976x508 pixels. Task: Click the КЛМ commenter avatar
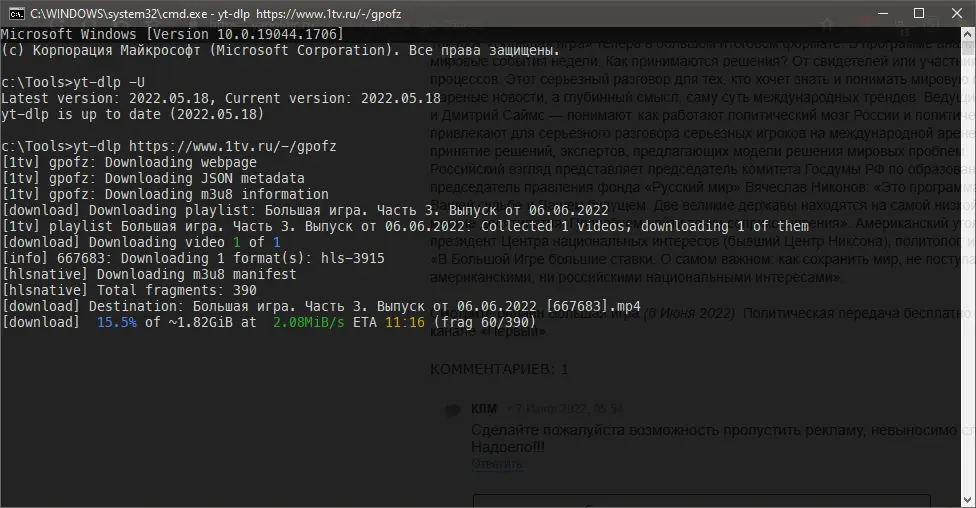[453, 410]
